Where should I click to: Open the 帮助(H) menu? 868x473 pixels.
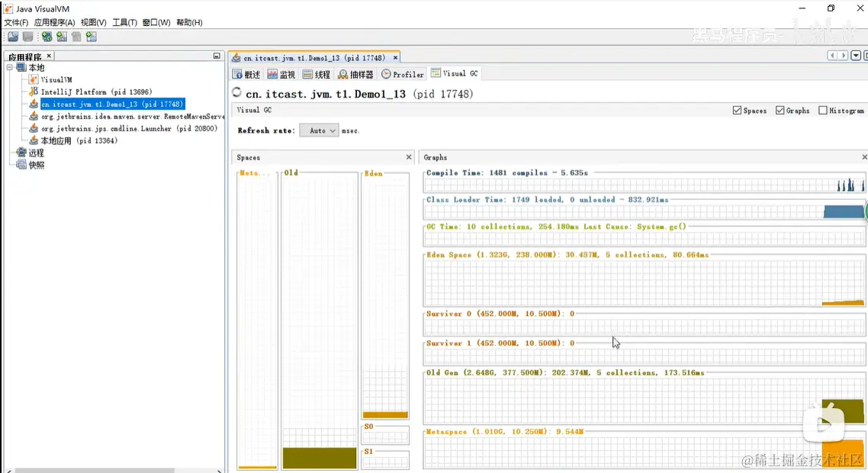[x=189, y=22]
